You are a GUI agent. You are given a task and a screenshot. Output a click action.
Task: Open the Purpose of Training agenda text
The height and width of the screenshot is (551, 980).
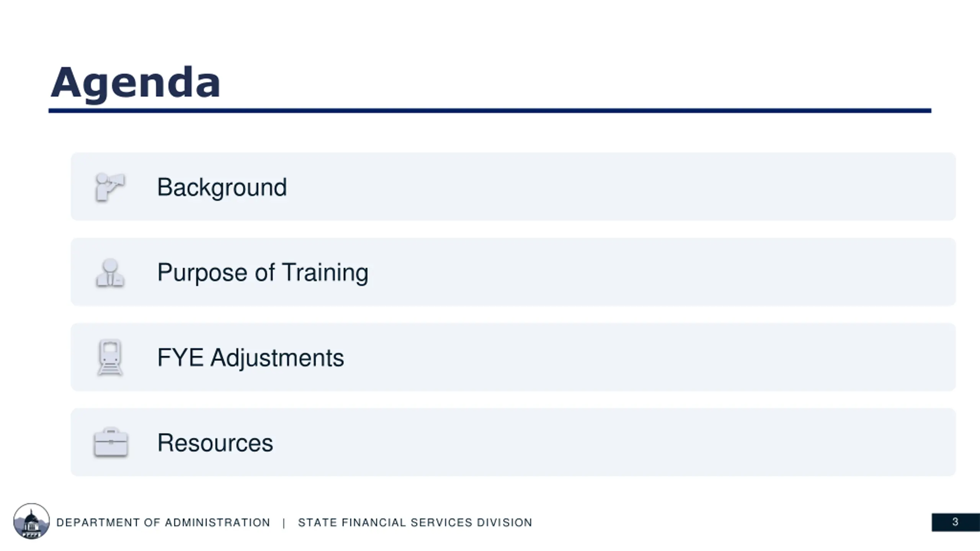263,272
